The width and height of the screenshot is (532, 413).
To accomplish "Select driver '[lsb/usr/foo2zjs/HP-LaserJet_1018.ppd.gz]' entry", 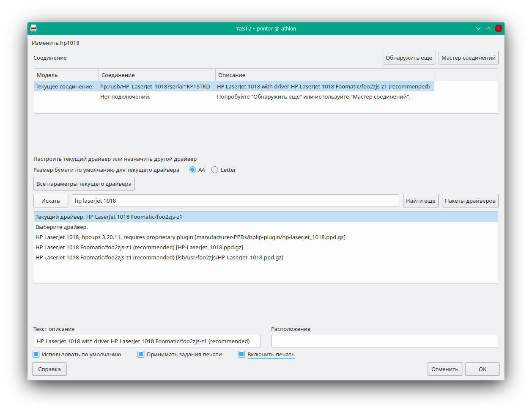I will [x=266, y=257].
